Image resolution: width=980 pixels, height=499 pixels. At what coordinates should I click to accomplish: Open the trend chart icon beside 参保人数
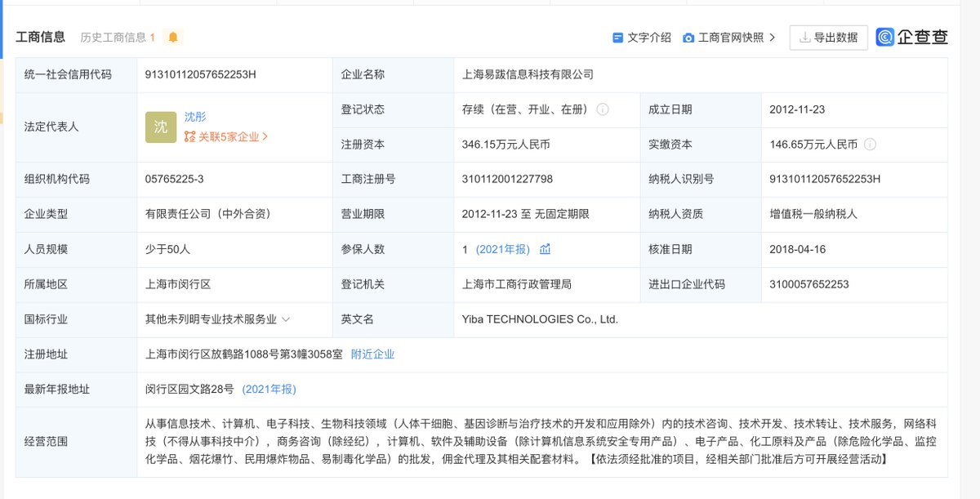544,249
